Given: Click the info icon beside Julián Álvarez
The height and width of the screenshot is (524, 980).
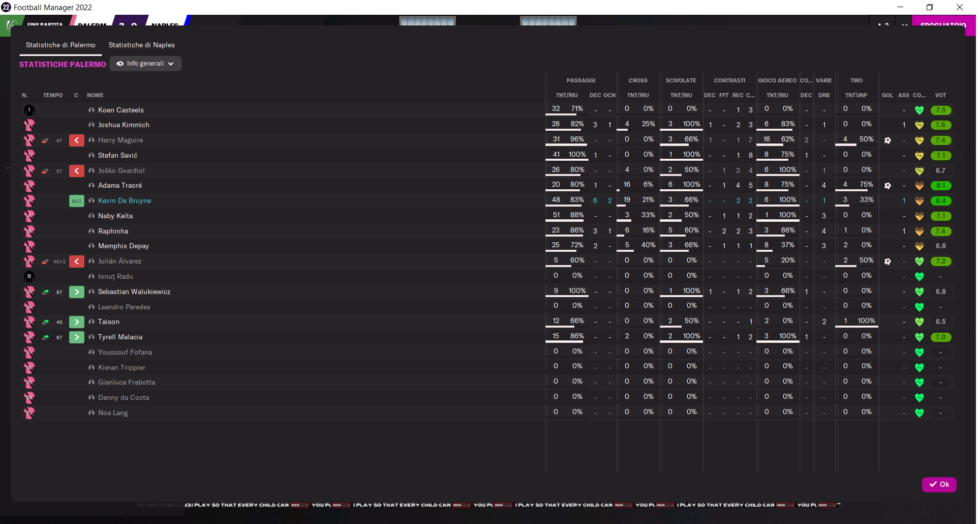Looking at the screenshot, I should click(x=91, y=261).
